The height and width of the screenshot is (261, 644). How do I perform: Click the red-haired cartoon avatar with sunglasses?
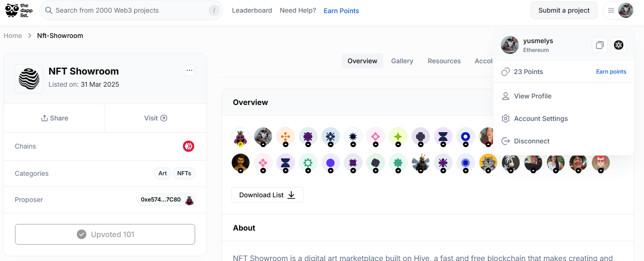click(601, 163)
